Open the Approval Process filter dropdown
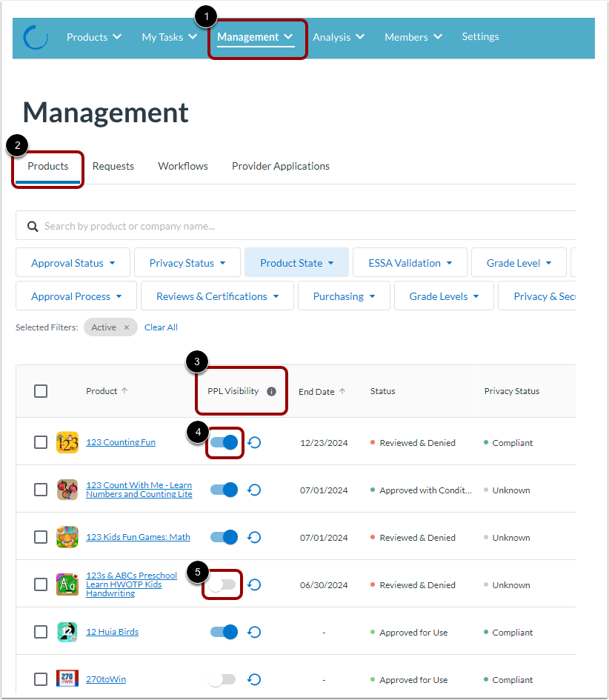The width and height of the screenshot is (609, 700). click(76, 296)
